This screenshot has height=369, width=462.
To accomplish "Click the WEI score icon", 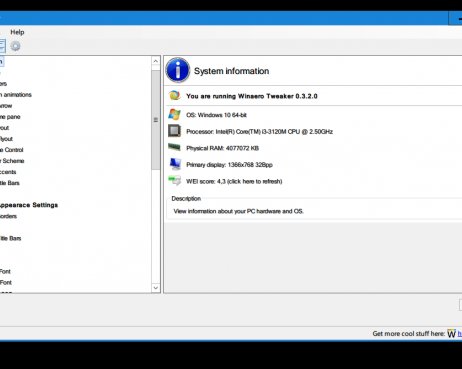I will click(174, 181).
